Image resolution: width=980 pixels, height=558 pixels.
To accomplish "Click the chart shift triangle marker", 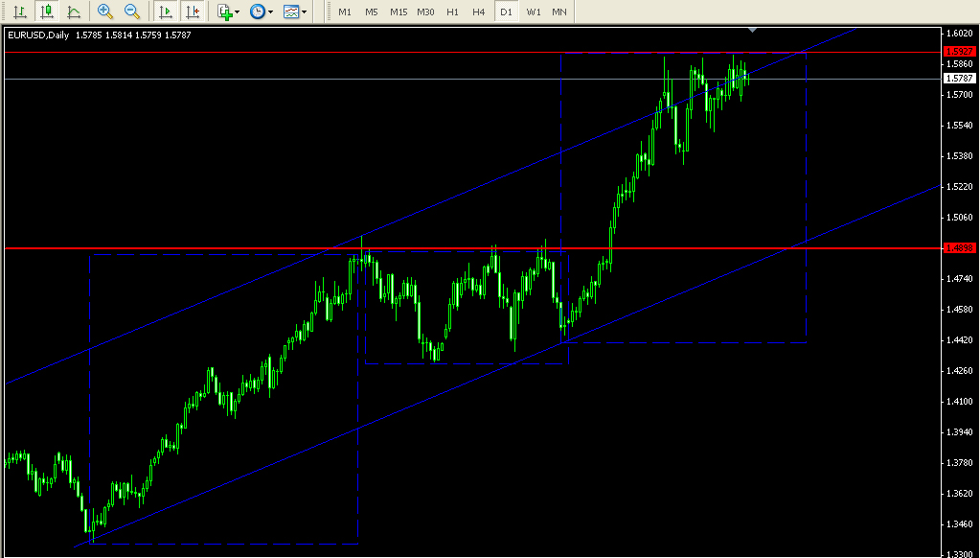I will tap(753, 30).
